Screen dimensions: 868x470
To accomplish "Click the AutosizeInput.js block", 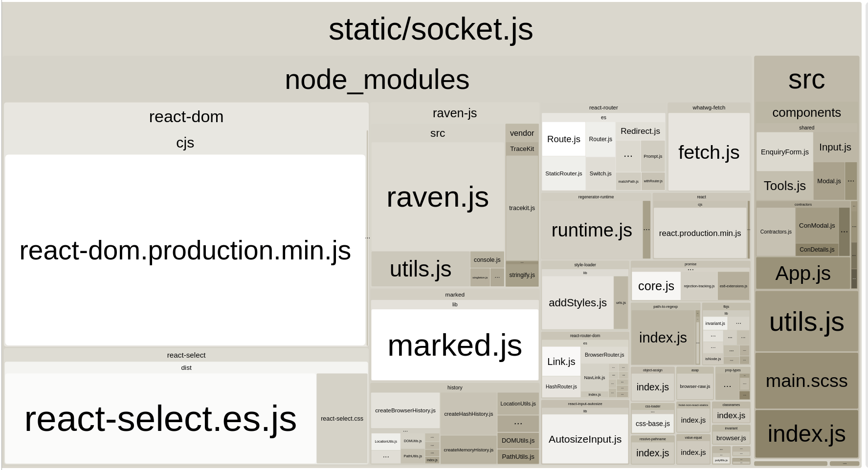I will point(584,439).
